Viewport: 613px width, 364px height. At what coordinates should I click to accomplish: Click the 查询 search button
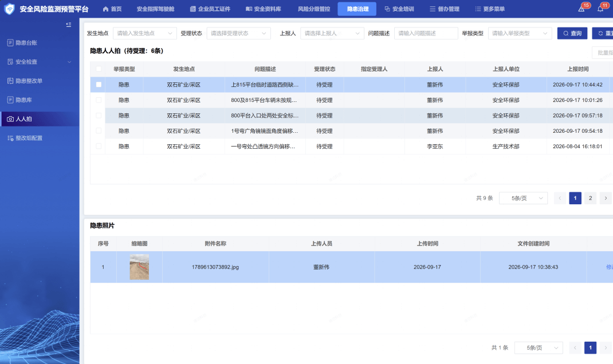[x=572, y=33]
